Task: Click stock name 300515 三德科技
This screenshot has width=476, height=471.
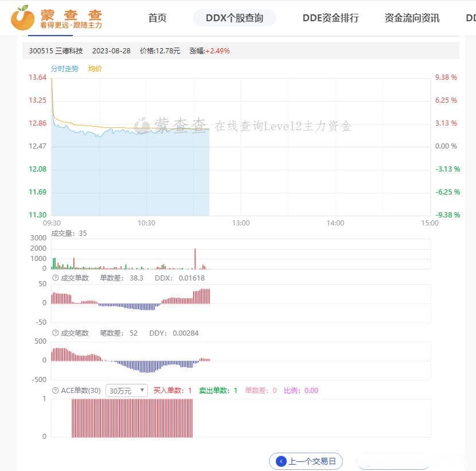Action: pyautogui.click(x=56, y=50)
